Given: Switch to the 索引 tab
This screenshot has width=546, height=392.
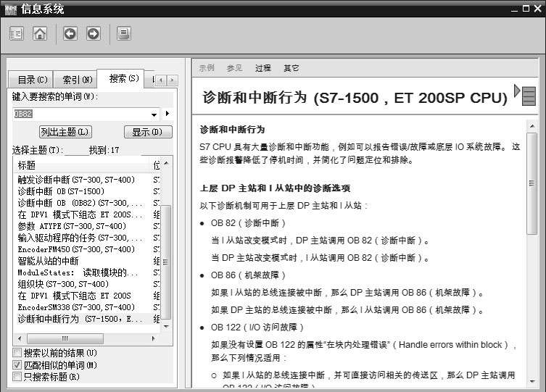Looking at the screenshot, I should (x=76, y=80).
